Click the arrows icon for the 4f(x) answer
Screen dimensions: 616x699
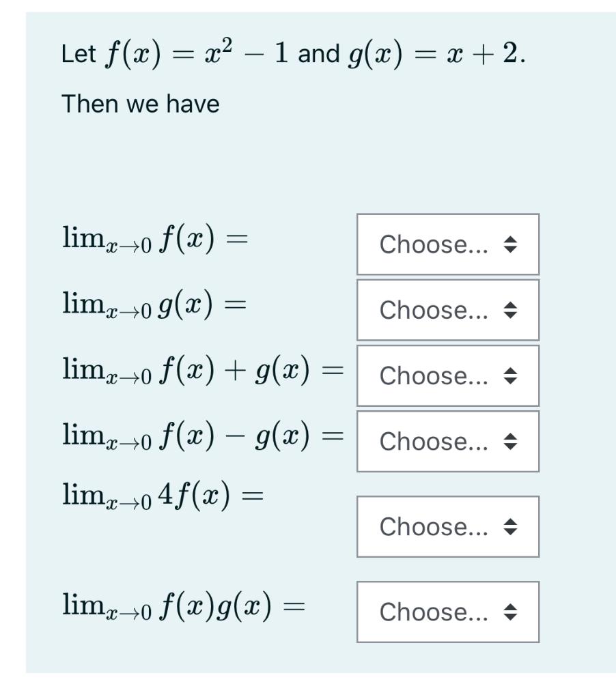(x=509, y=526)
